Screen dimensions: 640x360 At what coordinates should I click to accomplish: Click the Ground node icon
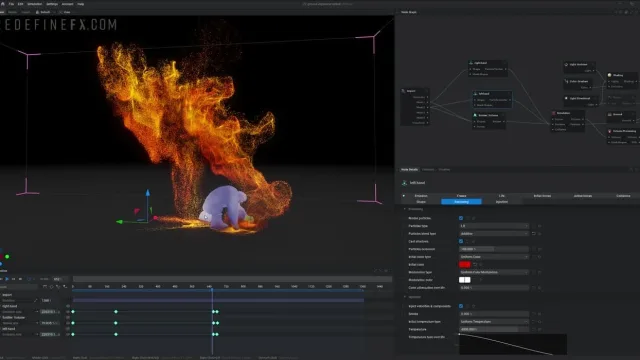click(x=610, y=114)
